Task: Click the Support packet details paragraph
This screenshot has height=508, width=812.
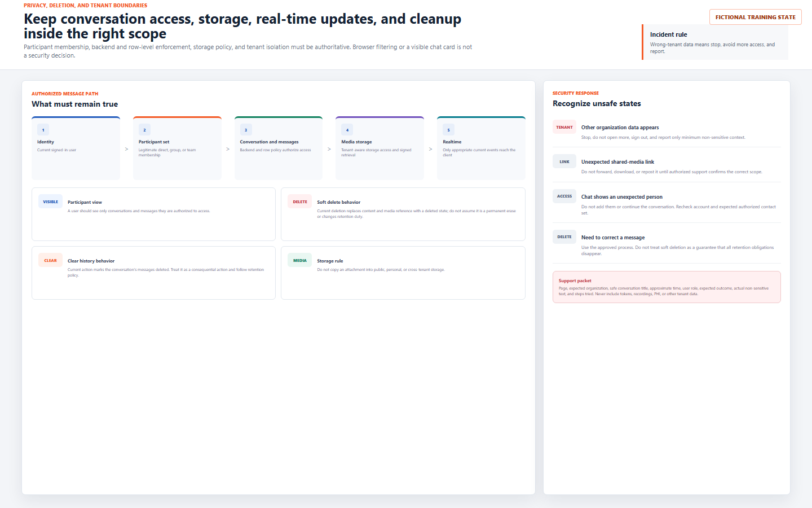Action: (x=664, y=291)
